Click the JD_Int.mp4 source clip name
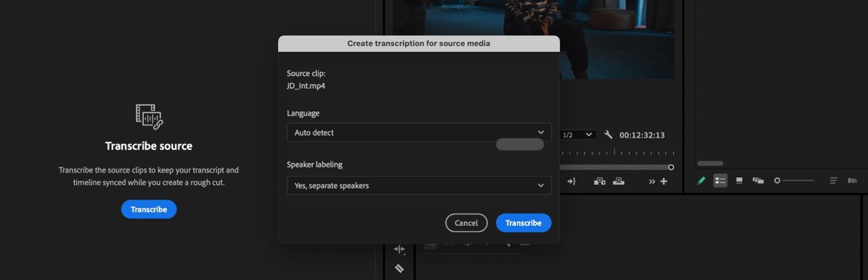Viewport: 868px width, 280px height. (306, 86)
